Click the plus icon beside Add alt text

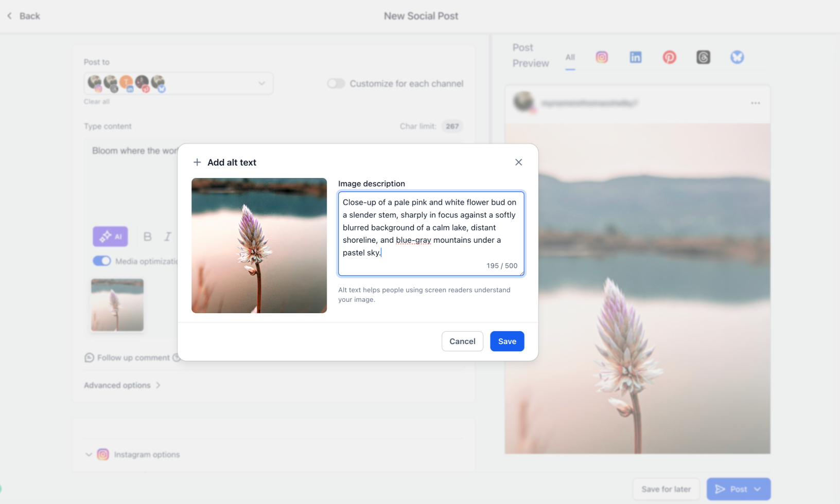[197, 163]
